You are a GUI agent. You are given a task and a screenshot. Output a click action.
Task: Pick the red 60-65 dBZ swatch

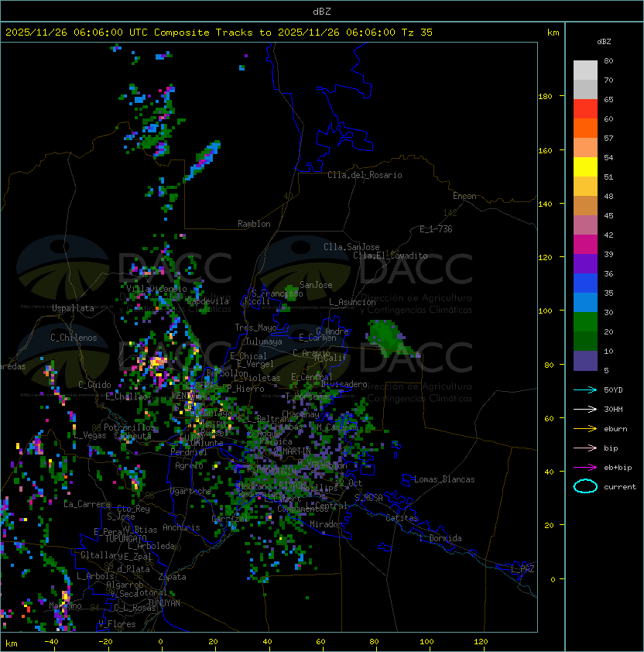point(585,108)
